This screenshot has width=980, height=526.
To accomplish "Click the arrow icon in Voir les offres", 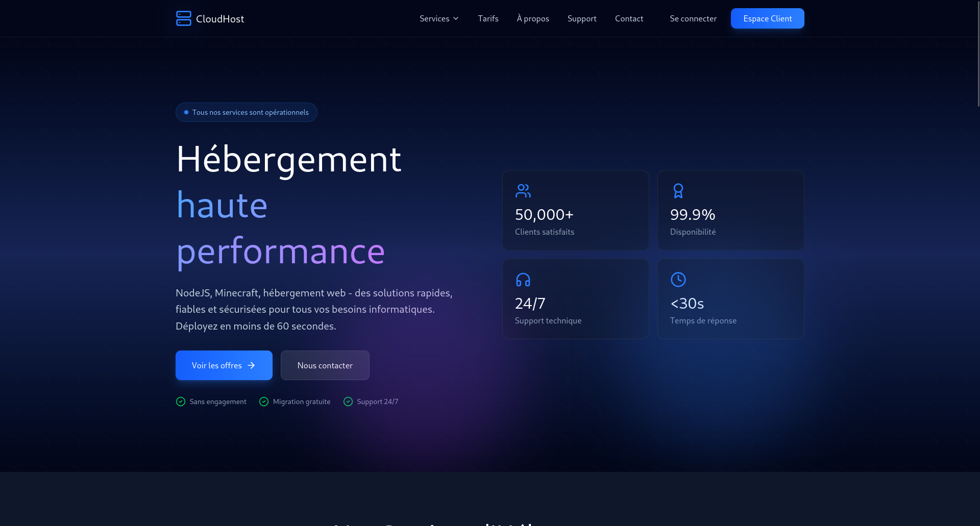I will tap(251, 365).
